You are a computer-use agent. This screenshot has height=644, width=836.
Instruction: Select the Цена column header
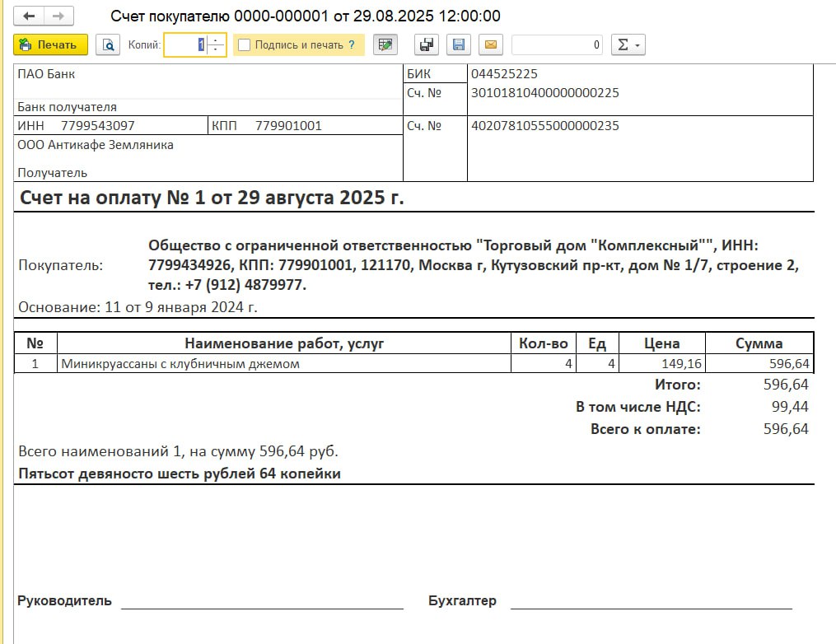[x=661, y=343]
